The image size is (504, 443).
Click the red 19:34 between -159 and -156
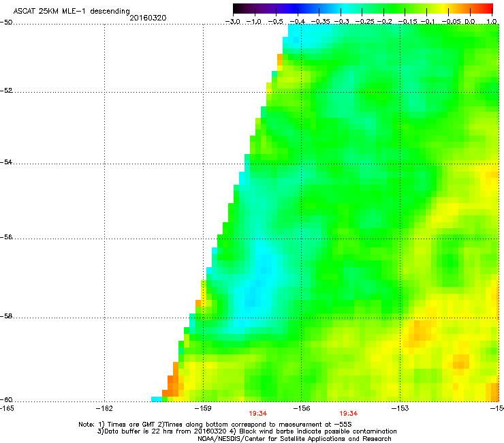coord(257,414)
